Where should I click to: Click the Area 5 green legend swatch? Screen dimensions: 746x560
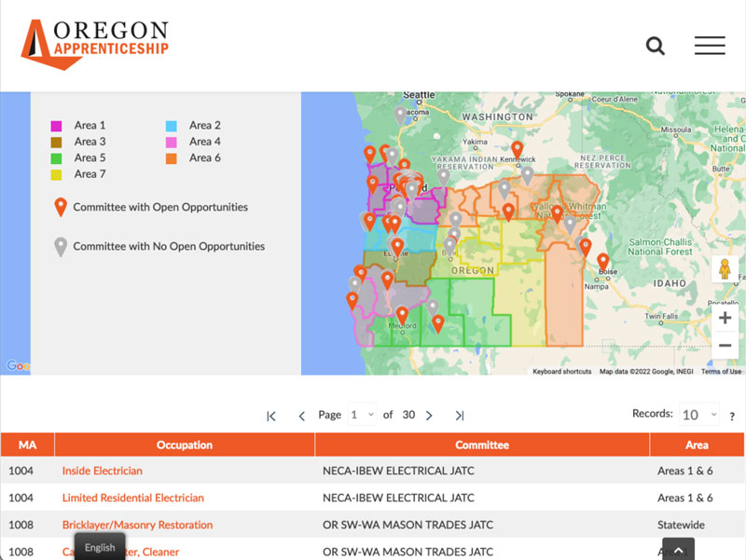(x=56, y=158)
